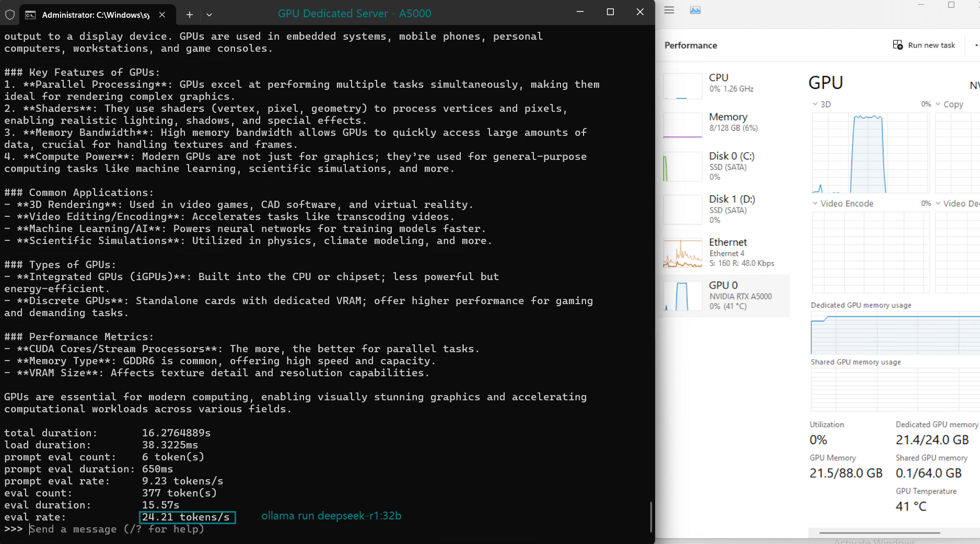
Task: Click the 21.4/24.0 GB dedicated memory value
Action: coord(932,439)
